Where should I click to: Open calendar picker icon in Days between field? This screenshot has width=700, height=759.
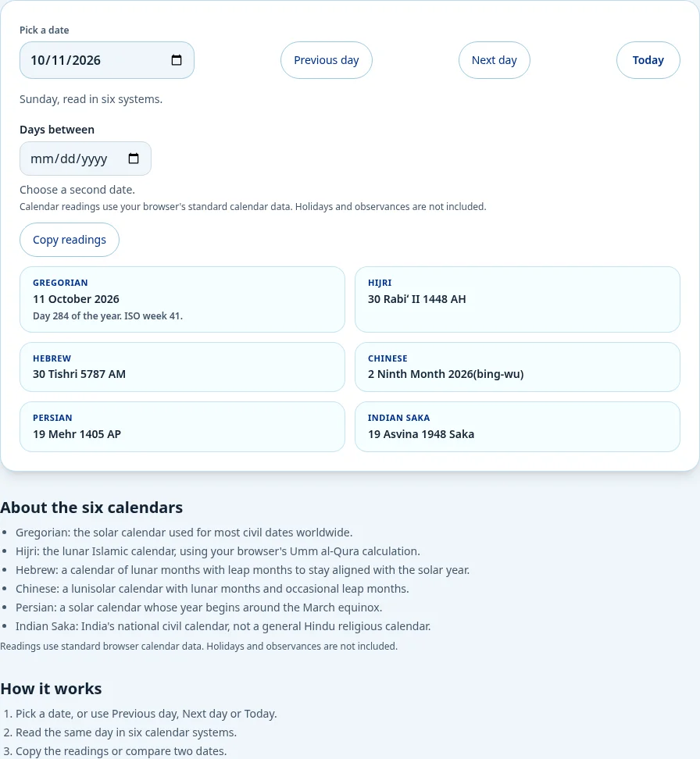click(134, 159)
